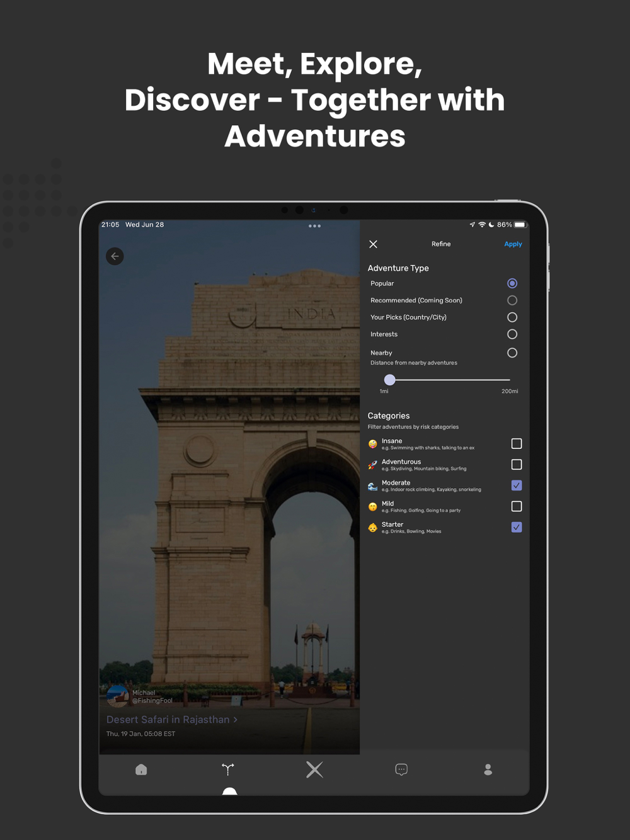Close the Refine panel with X icon

tap(374, 244)
